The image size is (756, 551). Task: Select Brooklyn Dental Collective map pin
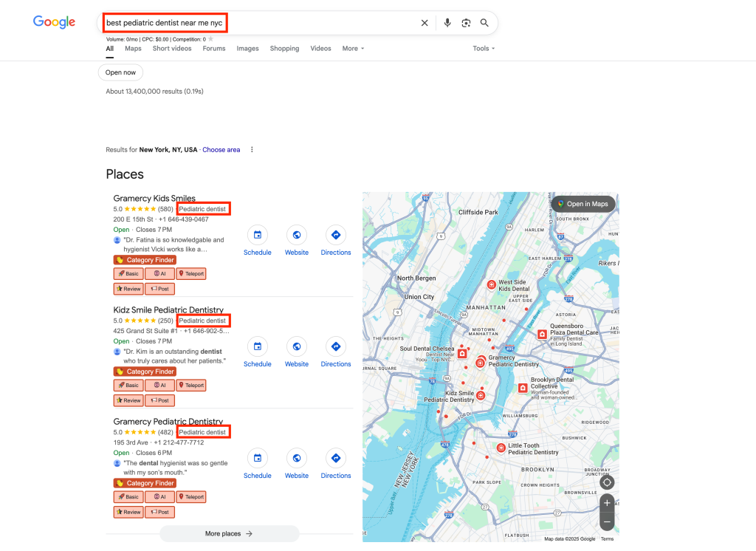(x=523, y=388)
